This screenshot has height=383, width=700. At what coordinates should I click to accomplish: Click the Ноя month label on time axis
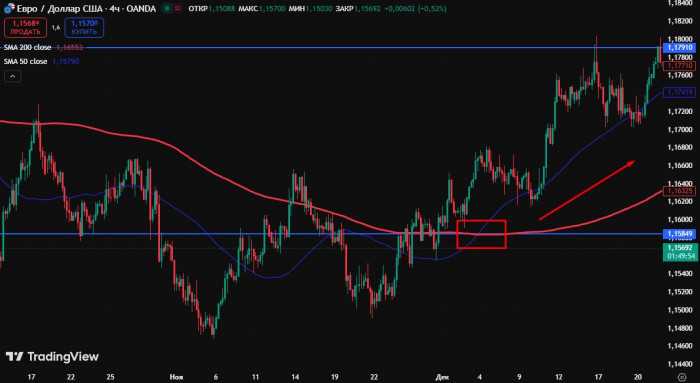pyautogui.click(x=176, y=377)
